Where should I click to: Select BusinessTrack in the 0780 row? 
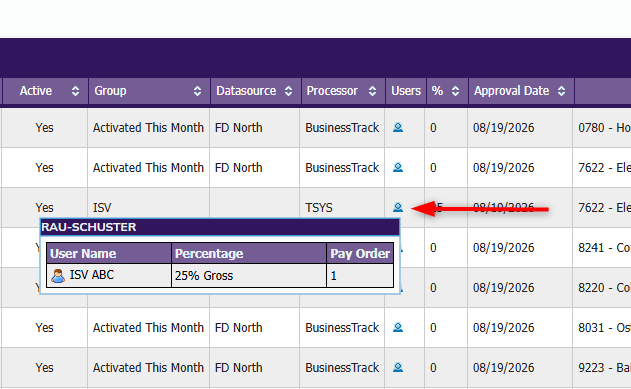(x=342, y=128)
